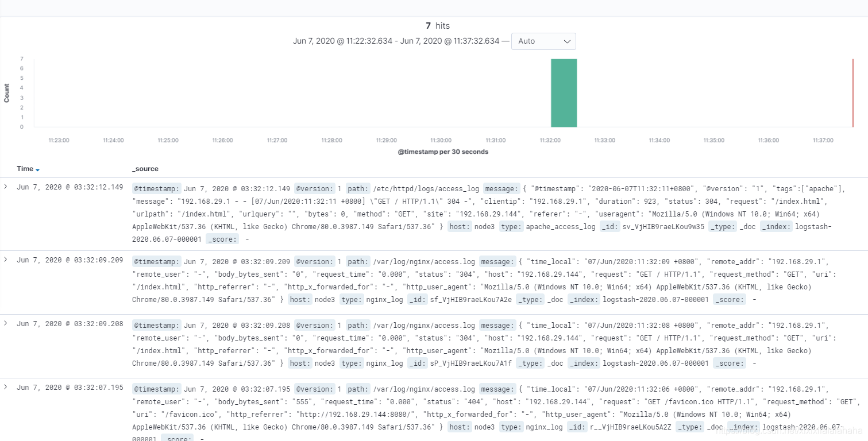Click the 11:30:00 axis label
The image size is (868, 441).
(441, 140)
